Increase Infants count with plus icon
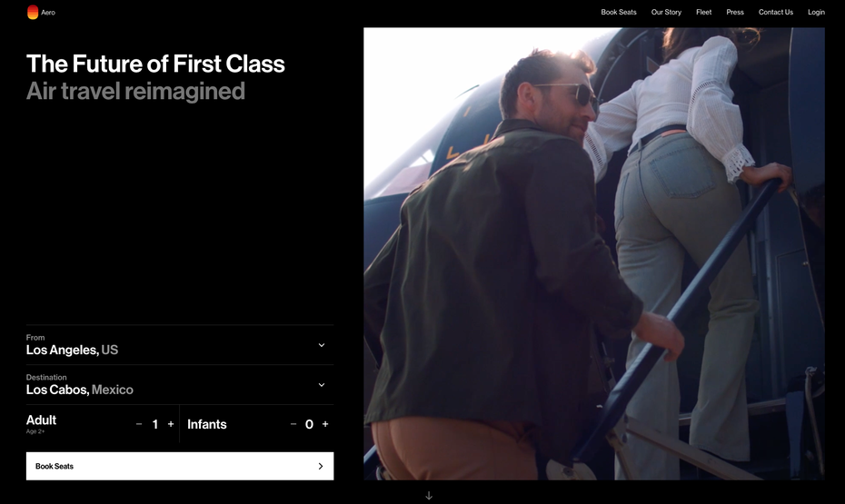845x504 pixels. tap(325, 424)
